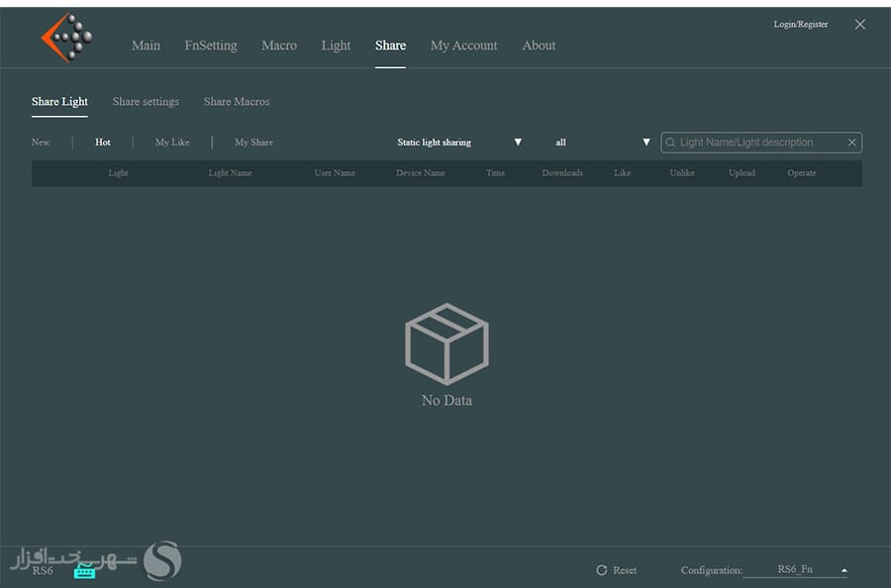Image resolution: width=891 pixels, height=588 pixels.
Task: Open the 'all' filter dropdown
Action: tap(645, 143)
